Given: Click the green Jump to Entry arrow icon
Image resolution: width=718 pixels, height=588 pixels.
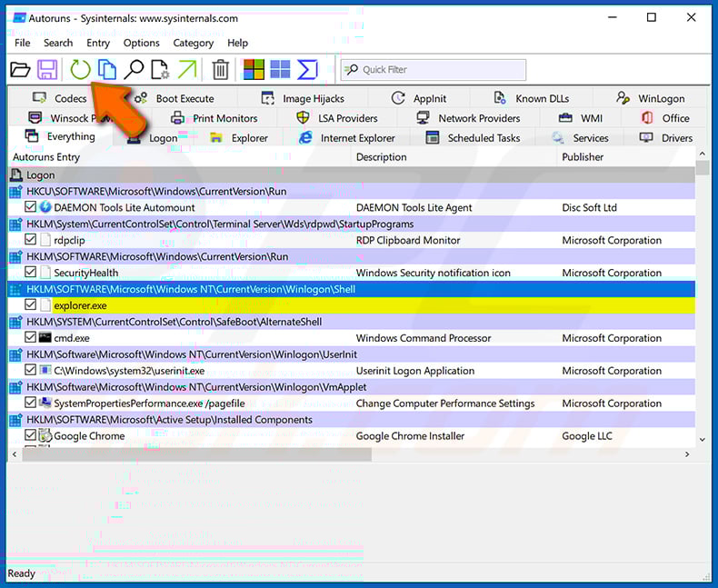Looking at the screenshot, I should pyautogui.click(x=187, y=70).
